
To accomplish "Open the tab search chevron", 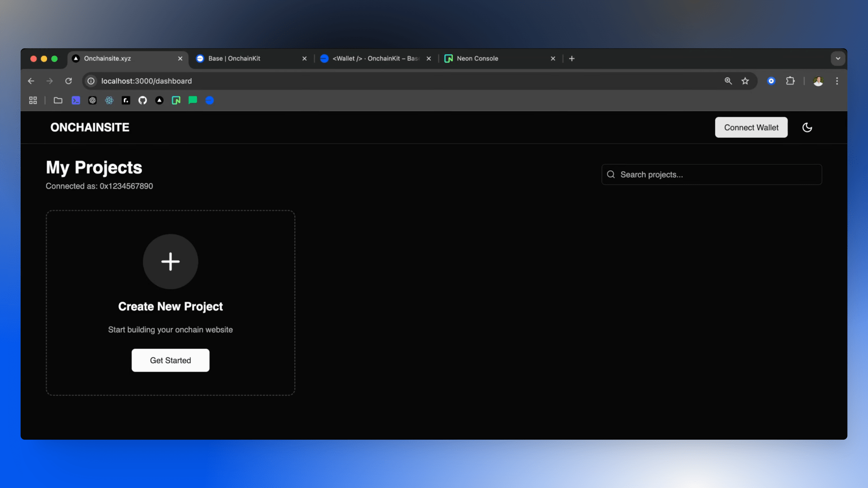I will point(838,58).
